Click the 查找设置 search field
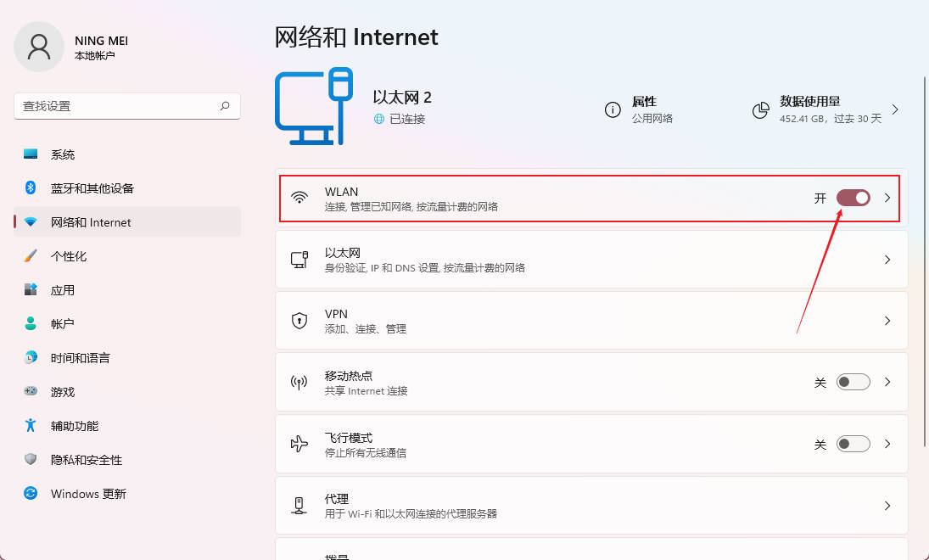The width and height of the screenshot is (929, 560). 127,106
